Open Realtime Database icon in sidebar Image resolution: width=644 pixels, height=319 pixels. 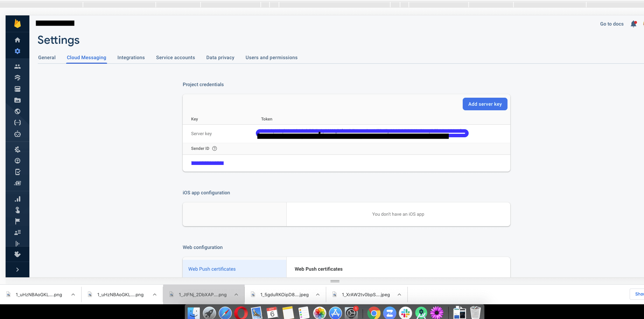pyautogui.click(x=17, y=89)
